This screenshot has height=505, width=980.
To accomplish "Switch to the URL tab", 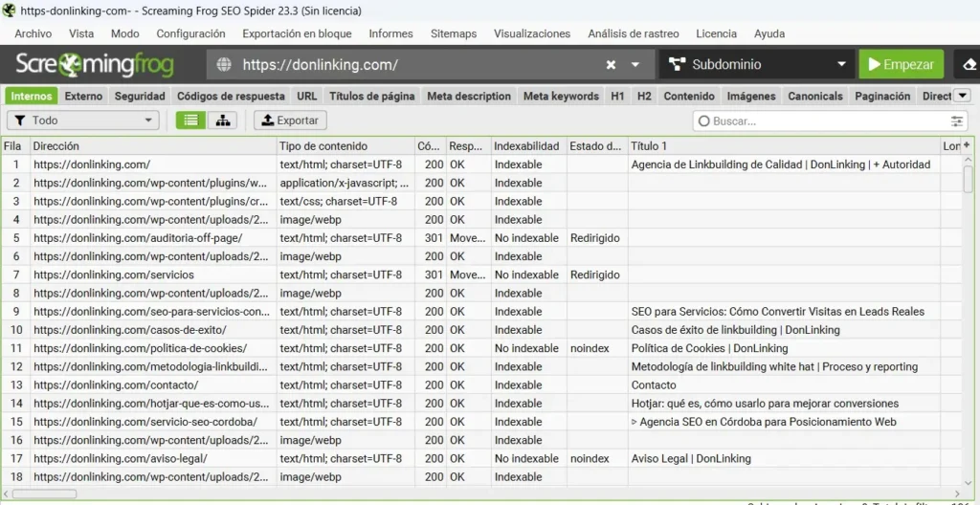I will (x=307, y=97).
